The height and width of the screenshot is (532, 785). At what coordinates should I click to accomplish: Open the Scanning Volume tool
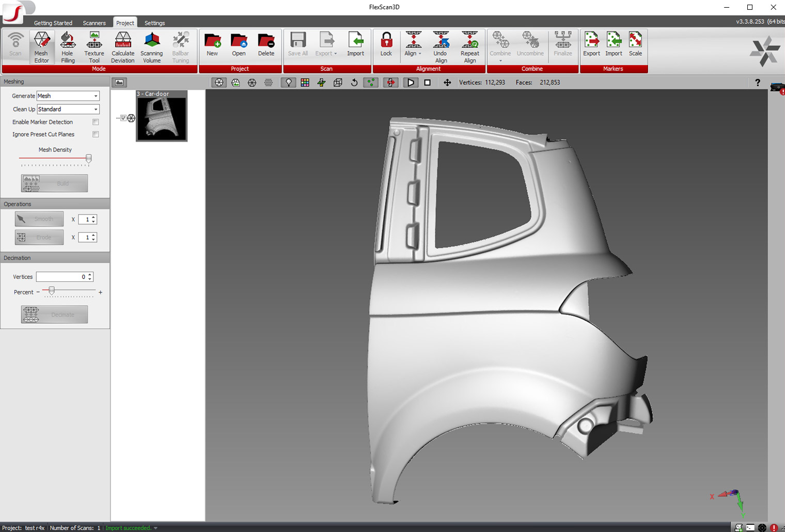point(151,46)
